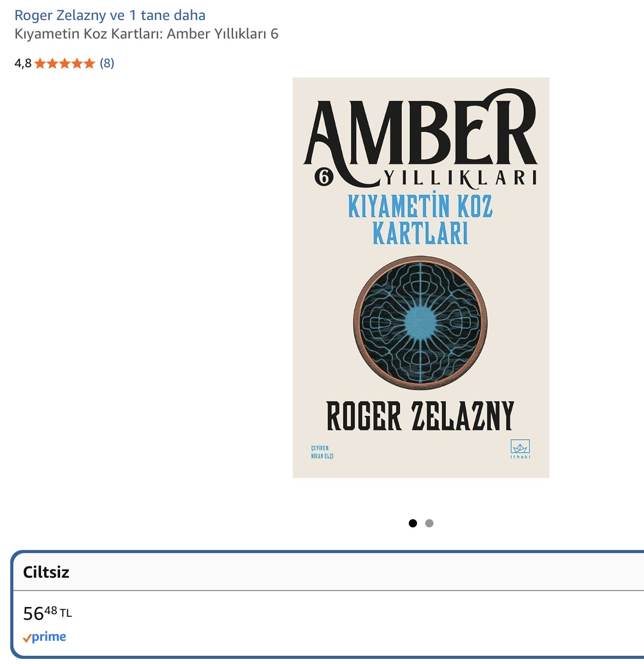Switch to the second image carousel dot

429,523
